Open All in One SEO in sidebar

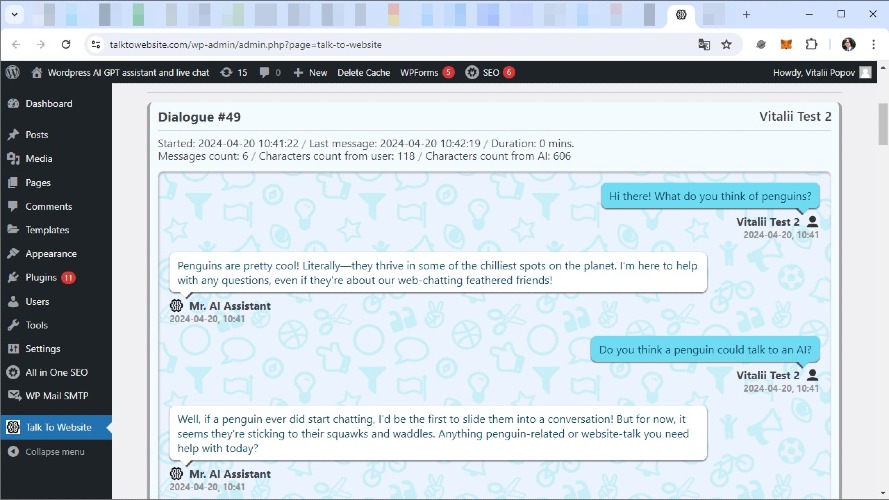tap(56, 372)
